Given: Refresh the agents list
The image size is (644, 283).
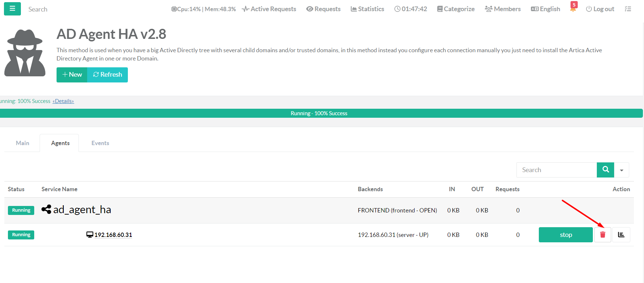Looking at the screenshot, I should [x=108, y=75].
